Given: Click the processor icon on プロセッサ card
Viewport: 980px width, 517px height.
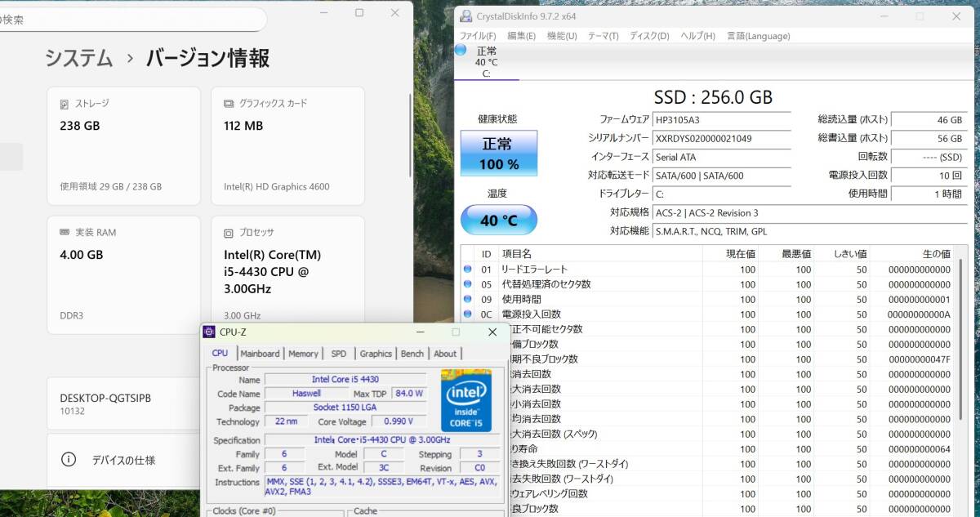Looking at the screenshot, I should (x=229, y=232).
